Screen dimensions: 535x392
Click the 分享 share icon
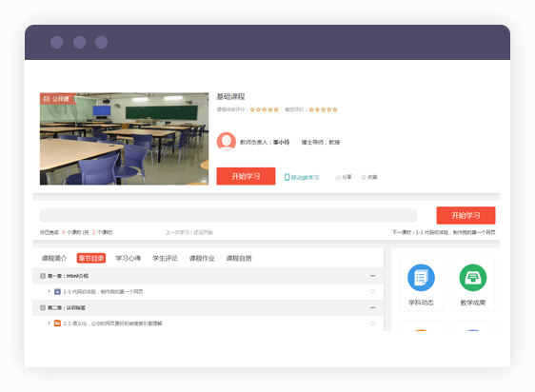[x=338, y=177]
